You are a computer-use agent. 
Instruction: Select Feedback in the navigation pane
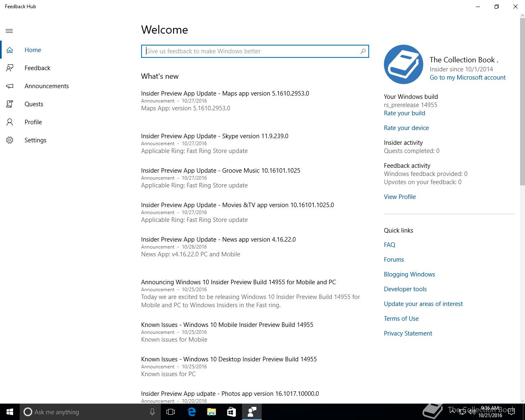(66, 68)
